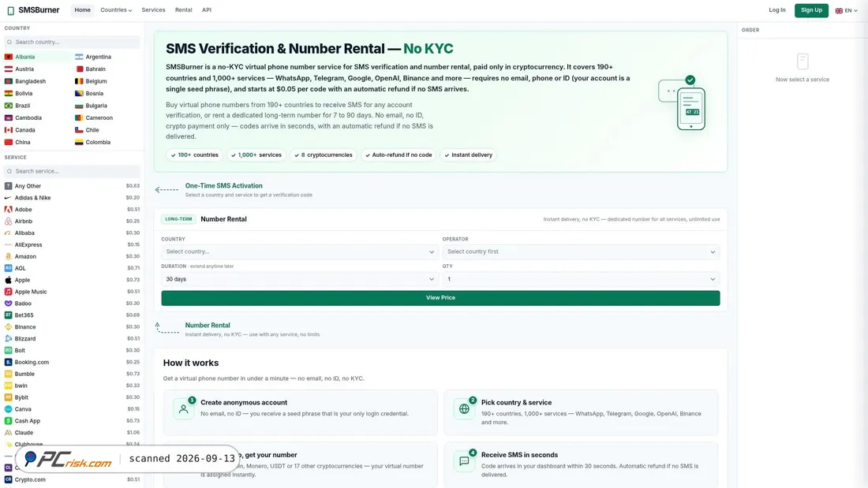
Task: Open the Services menu item
Action: tap(153, 10)
